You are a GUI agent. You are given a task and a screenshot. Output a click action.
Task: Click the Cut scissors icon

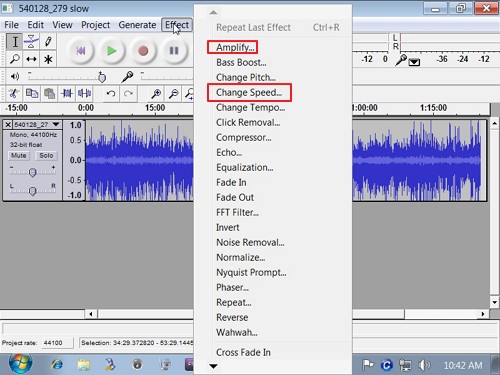14,93
